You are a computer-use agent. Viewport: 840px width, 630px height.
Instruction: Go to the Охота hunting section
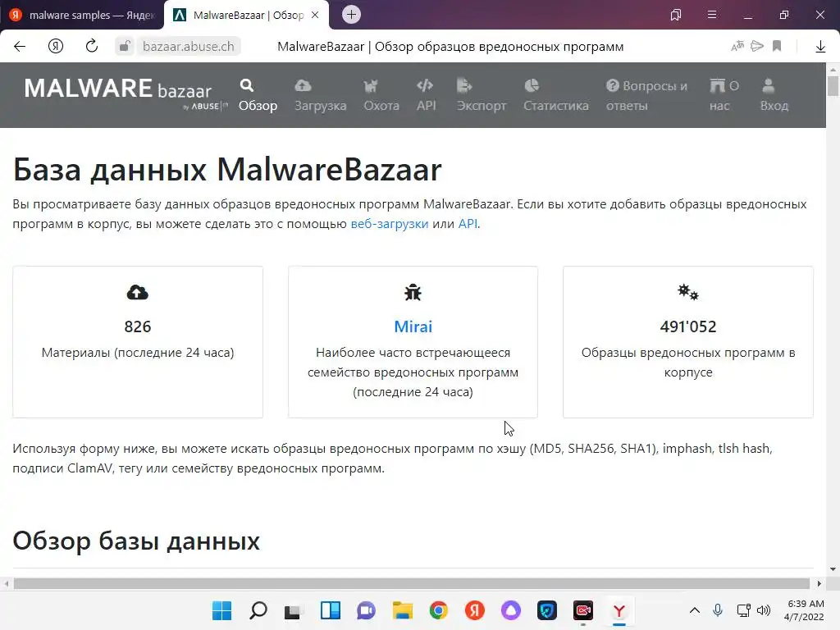tap(381, 95)
